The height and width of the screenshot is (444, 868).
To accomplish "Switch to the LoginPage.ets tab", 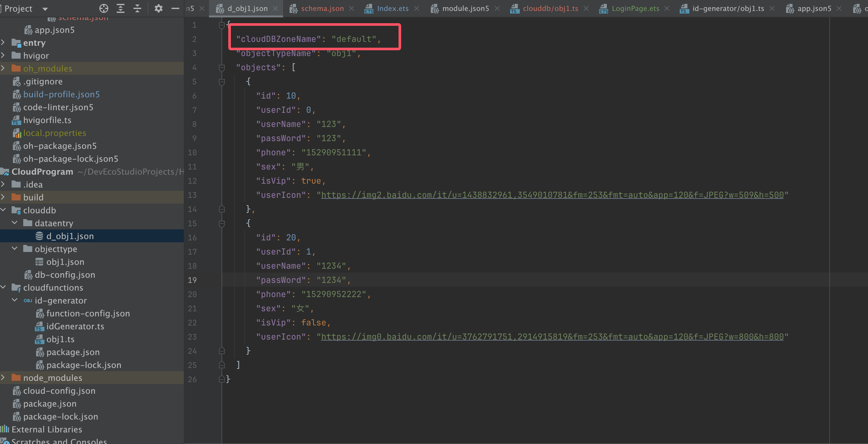I will pyautogui.click(x=635, y=8).
